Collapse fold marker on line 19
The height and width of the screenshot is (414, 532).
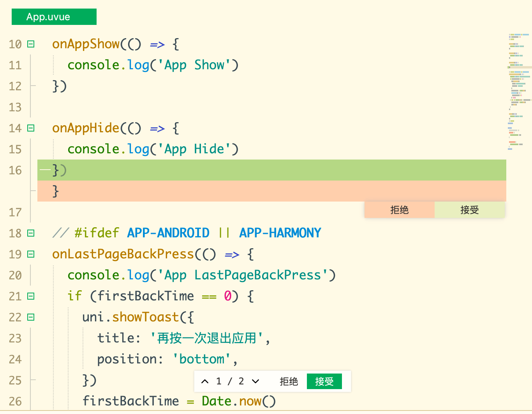tap(31, 254)
